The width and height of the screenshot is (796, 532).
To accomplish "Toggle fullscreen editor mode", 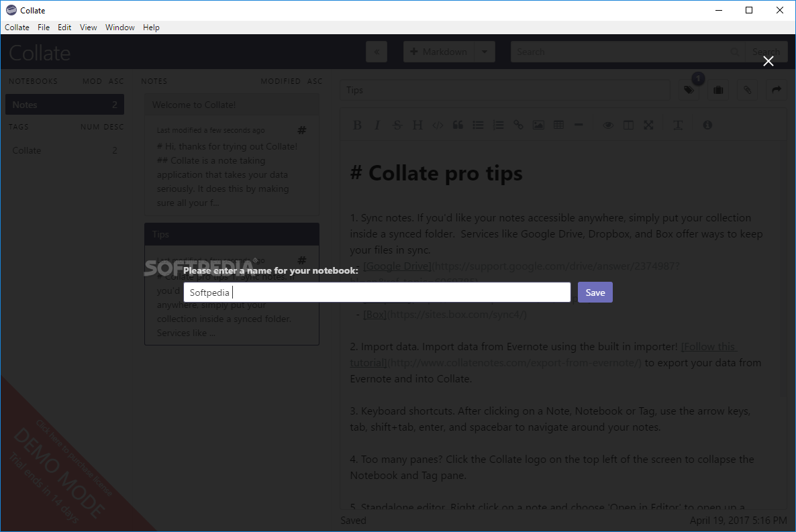I will point(648,125).
